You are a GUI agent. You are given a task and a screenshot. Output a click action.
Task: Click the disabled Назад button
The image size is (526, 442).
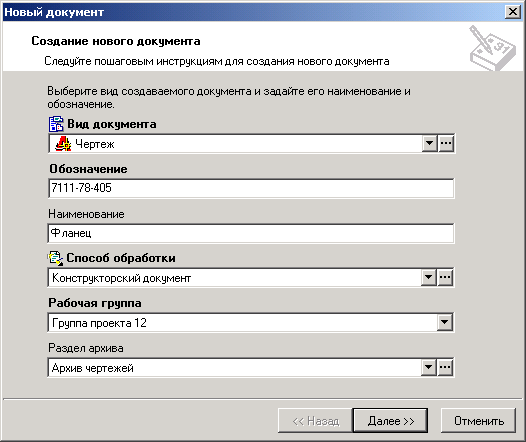click(315, 421)
